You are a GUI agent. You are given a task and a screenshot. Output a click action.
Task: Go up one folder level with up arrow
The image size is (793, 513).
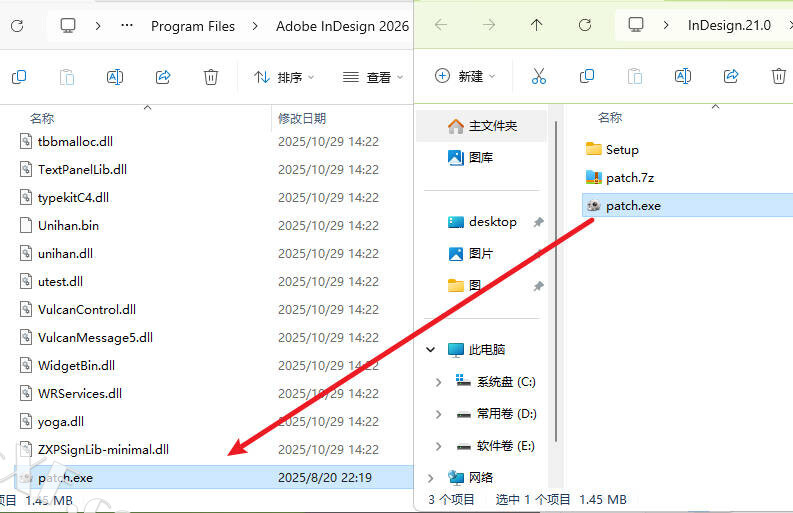(536, 25)
